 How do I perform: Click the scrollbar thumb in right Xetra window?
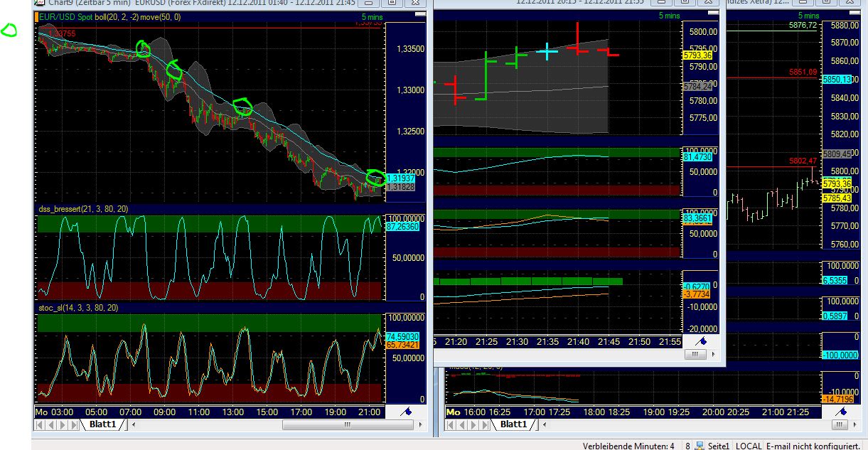point(840,424)
